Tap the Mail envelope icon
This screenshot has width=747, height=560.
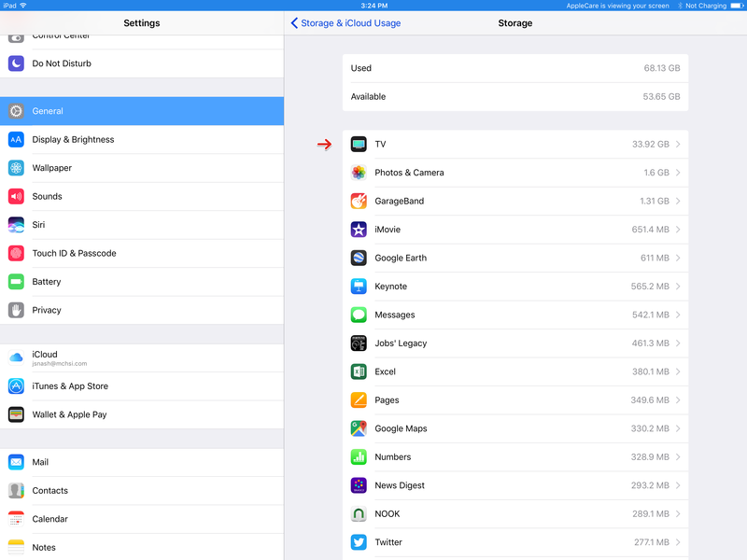16,462
